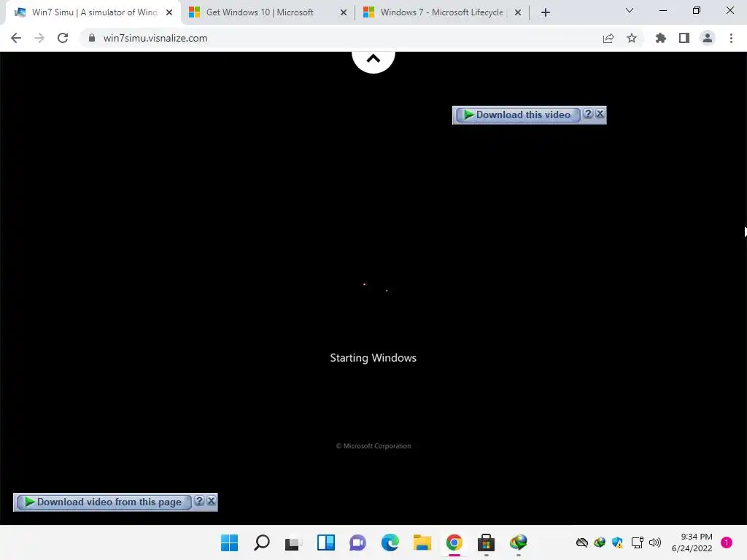Open Chrome's three-dot menu
This screenshot has height=560, width=747.
pyautogui.click(x=731, y=38)
